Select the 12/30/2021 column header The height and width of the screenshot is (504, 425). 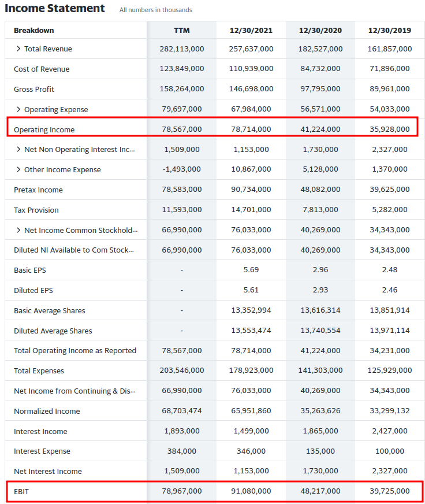(x=251, y=30)
